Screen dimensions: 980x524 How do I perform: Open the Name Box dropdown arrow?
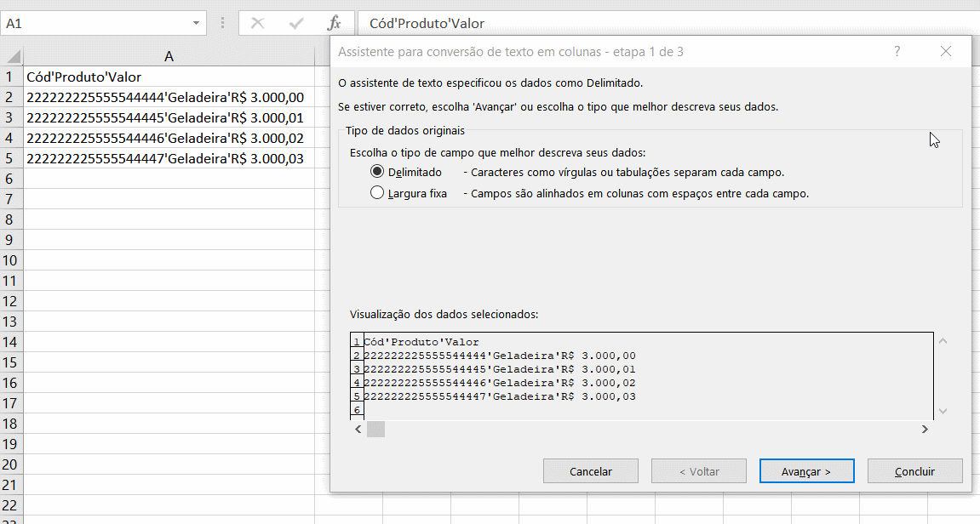tap(196, 23)
